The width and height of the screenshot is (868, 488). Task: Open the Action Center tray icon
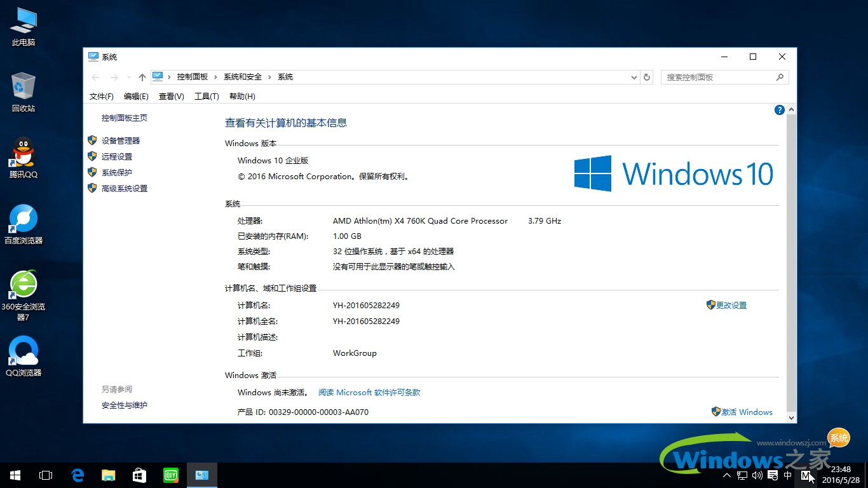click(x=773, y=475)
